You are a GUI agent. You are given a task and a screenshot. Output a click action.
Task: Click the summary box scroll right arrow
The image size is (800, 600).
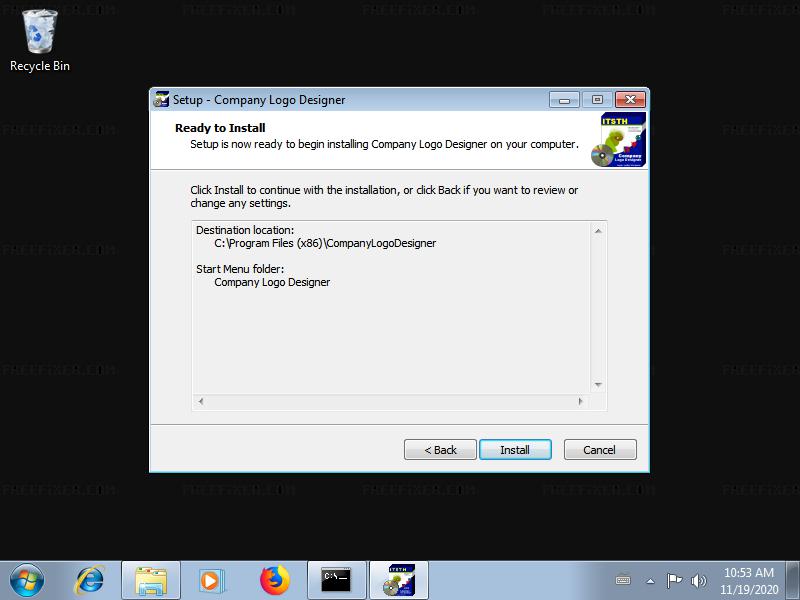[581, 402]
